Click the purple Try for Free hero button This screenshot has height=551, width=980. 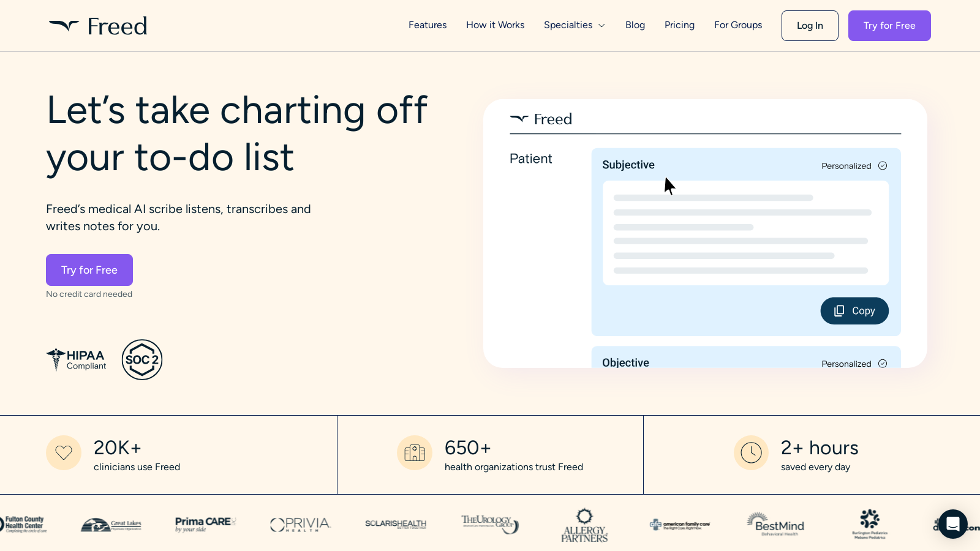click(89, 270)
